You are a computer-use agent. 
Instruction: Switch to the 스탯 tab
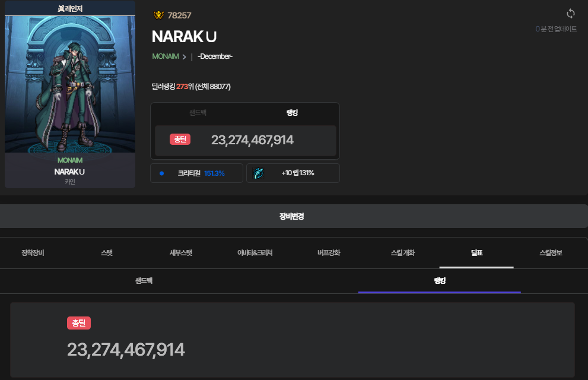pyautogui.click(x=107, y=253)
